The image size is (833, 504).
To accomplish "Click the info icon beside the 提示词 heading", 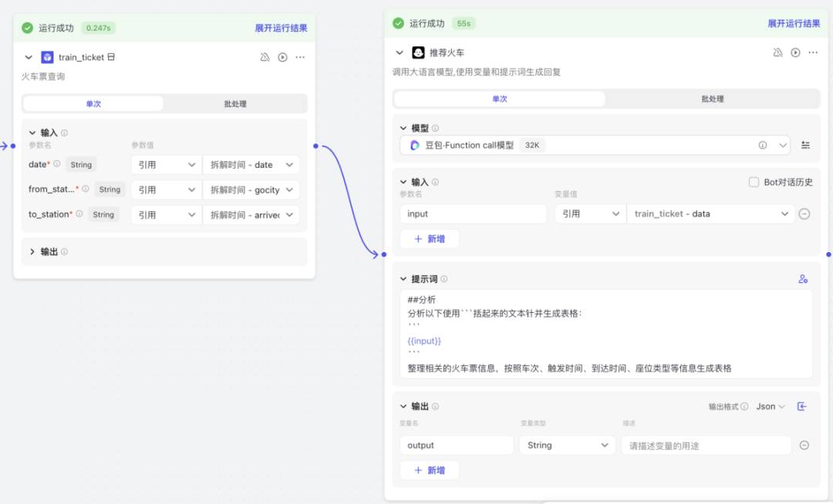I will [x=443, y=278].
